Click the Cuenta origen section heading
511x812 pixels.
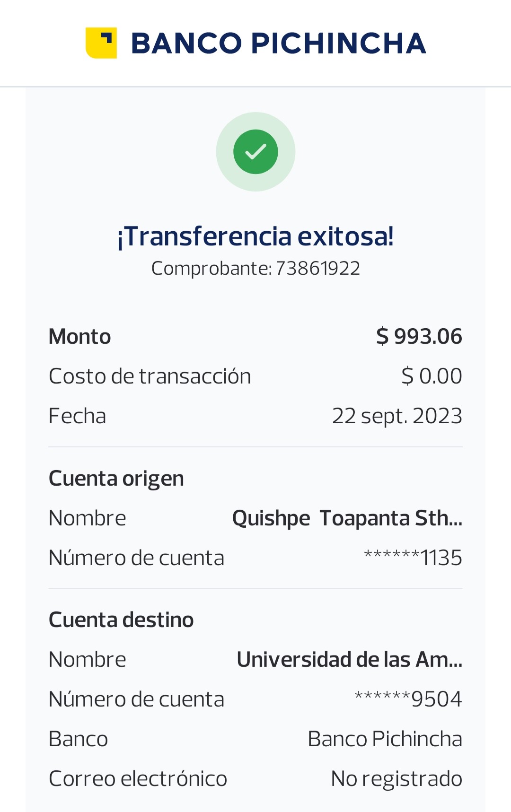pyautogui.click(x=116, y=479)
